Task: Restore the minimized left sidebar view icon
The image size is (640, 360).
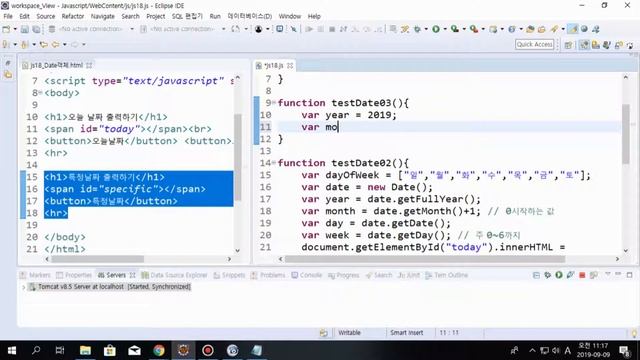Action: (x=8, y=63)
